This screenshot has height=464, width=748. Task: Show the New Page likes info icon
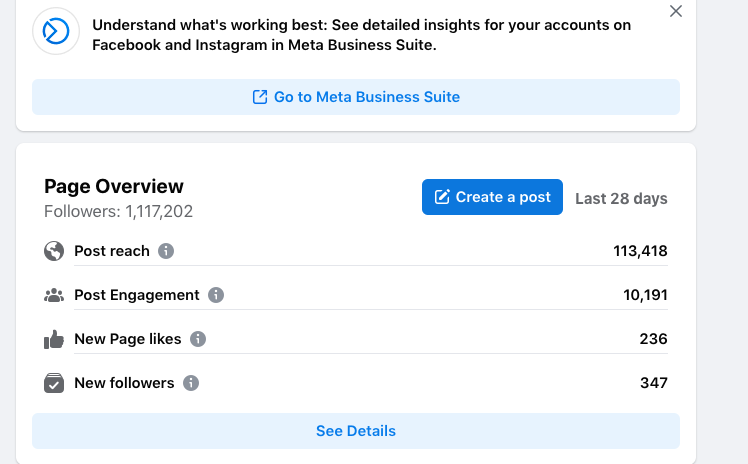pos(198,339)
